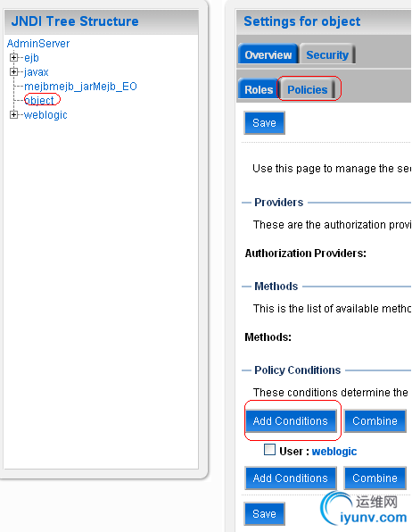
Task: Click Add Conditions below the User row
Action: click(x=291, y=478)
